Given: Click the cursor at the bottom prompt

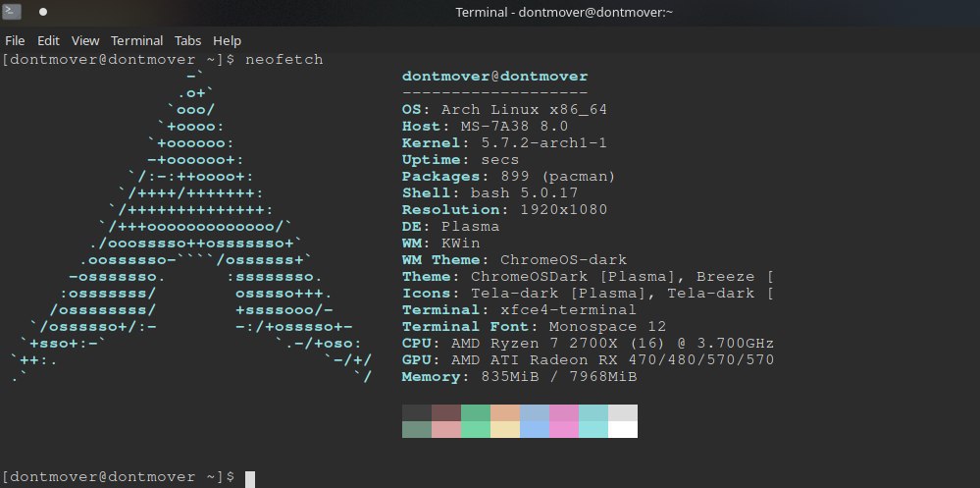Looking at the screenshot, I should click(250, 479).
